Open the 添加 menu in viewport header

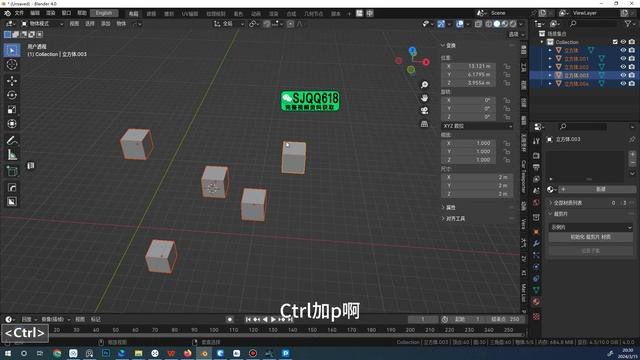click(x=106, y=24)
